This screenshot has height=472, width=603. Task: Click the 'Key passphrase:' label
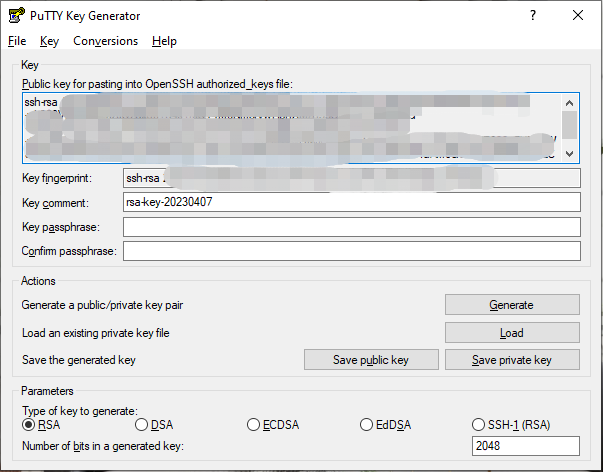[61, 227]
